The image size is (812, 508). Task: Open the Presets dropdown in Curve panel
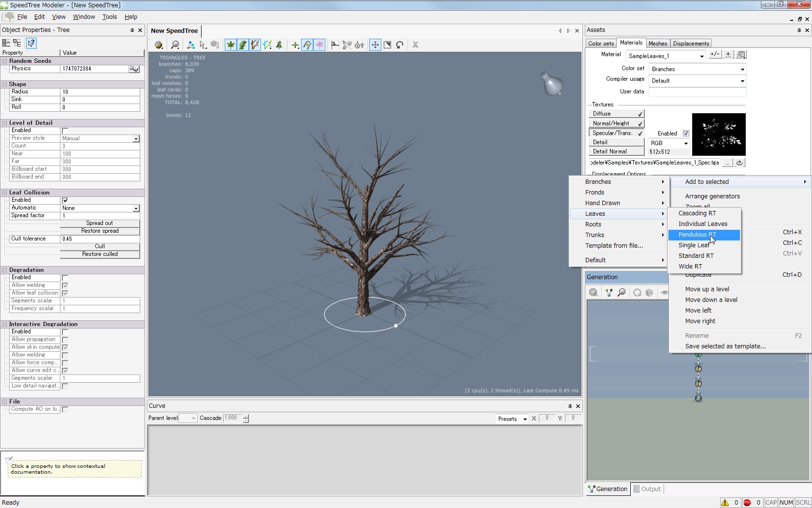[x=511, y=419]
